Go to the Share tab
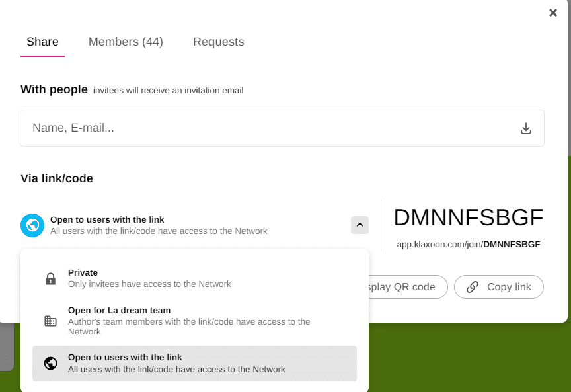This screenshot has width=571, height=392. click(x=42, y=42)
